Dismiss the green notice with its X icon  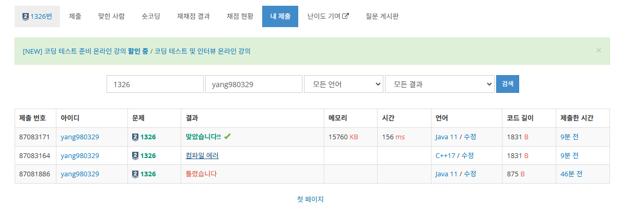tap(599, 51)
